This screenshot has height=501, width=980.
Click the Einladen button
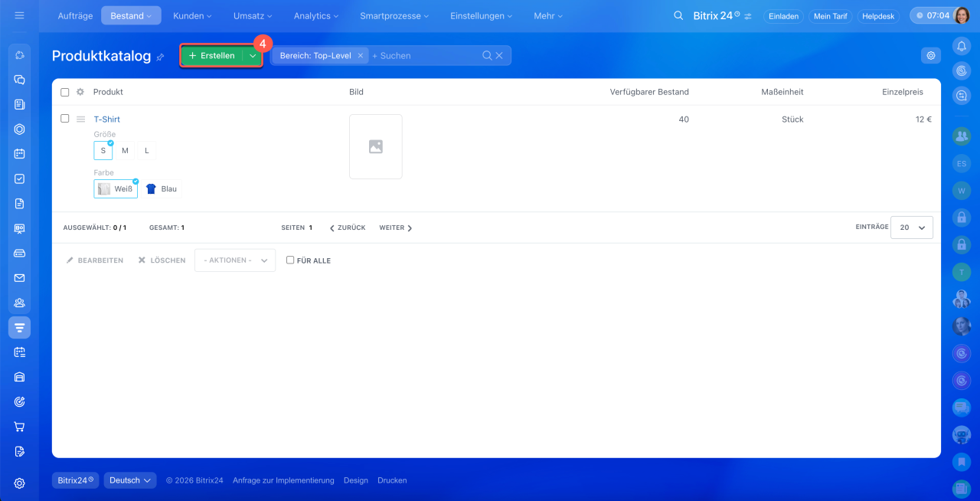pos(785,16)
